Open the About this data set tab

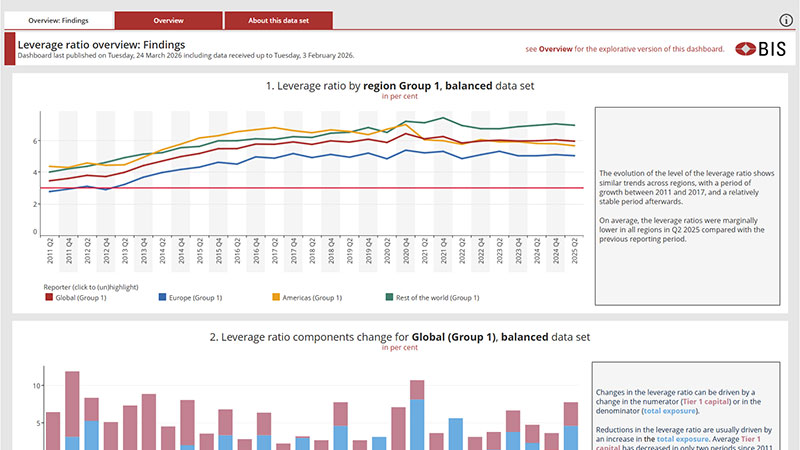(279, 20)
